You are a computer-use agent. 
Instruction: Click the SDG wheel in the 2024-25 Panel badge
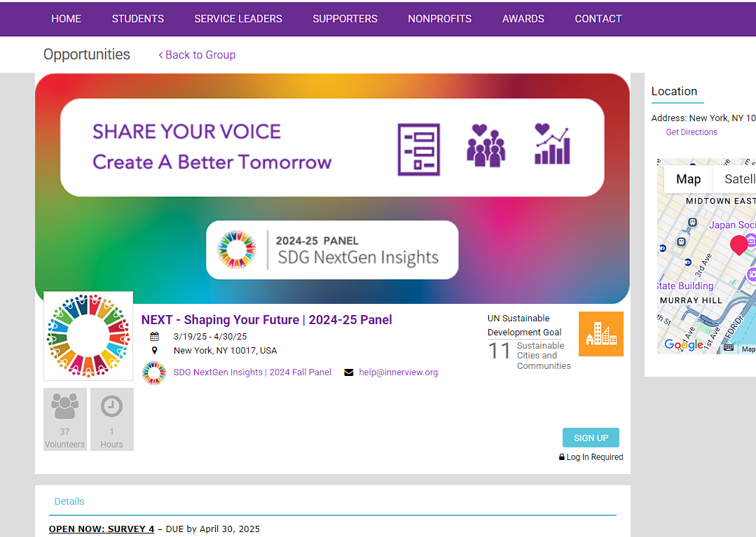pos(236,249)
